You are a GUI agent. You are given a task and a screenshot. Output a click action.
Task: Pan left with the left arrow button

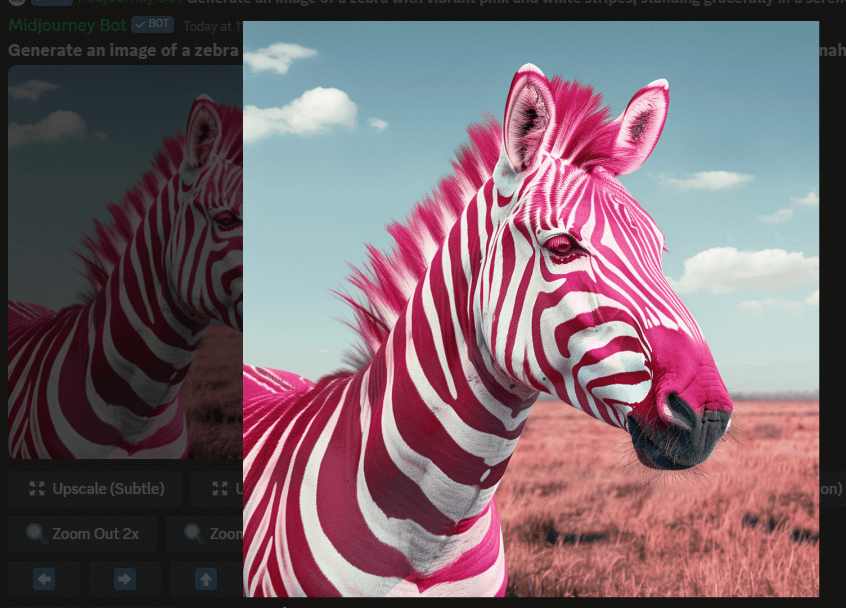[x=44, y=579]
